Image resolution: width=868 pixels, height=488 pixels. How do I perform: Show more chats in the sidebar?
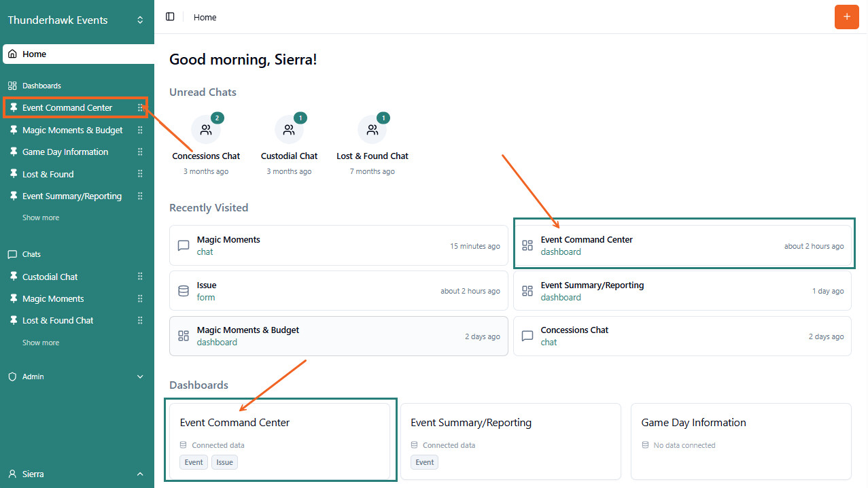tap(41, 343)
